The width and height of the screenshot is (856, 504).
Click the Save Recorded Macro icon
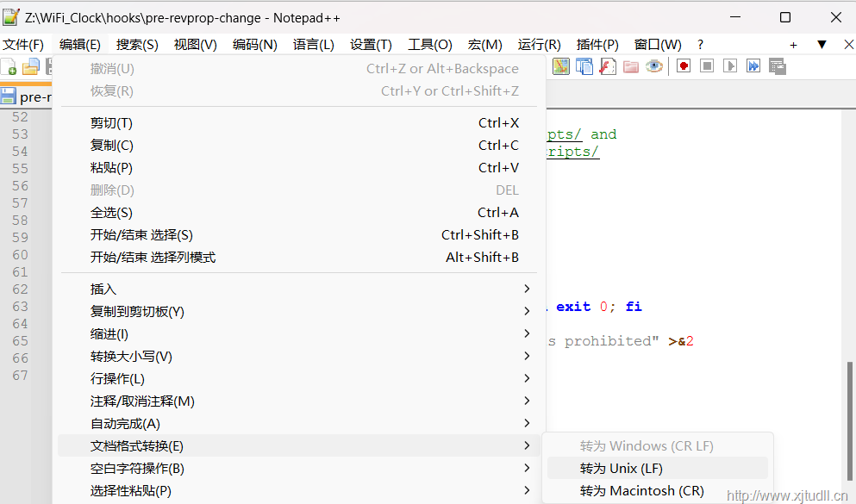click(777, 66)
